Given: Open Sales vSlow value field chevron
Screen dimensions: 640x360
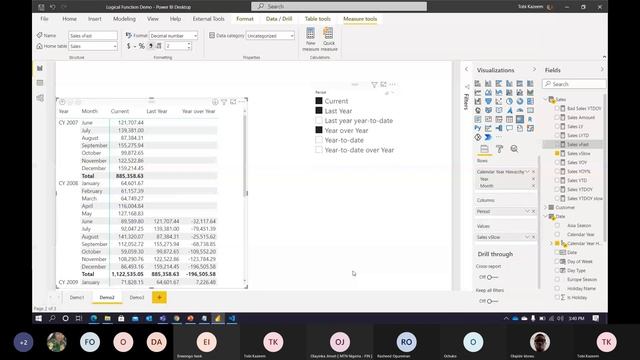Looking at the screenshot, I should [x=527, y=237].
